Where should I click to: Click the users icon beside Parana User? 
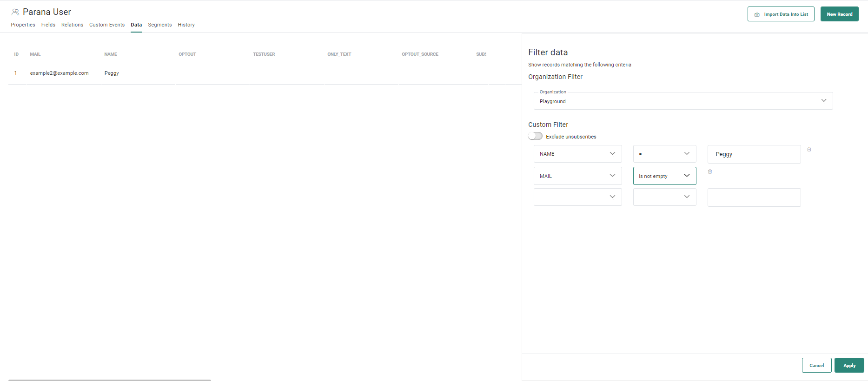[x=15, y=12]
